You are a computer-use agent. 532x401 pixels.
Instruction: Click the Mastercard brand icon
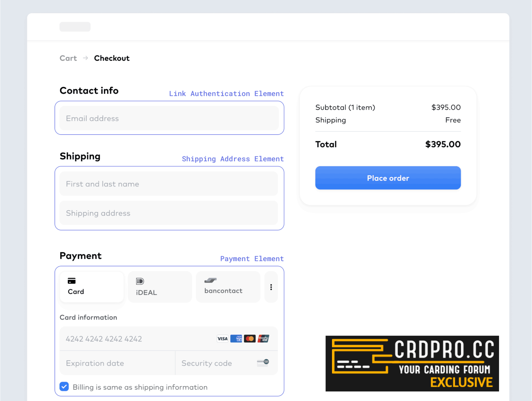click(x=250, y=339)
